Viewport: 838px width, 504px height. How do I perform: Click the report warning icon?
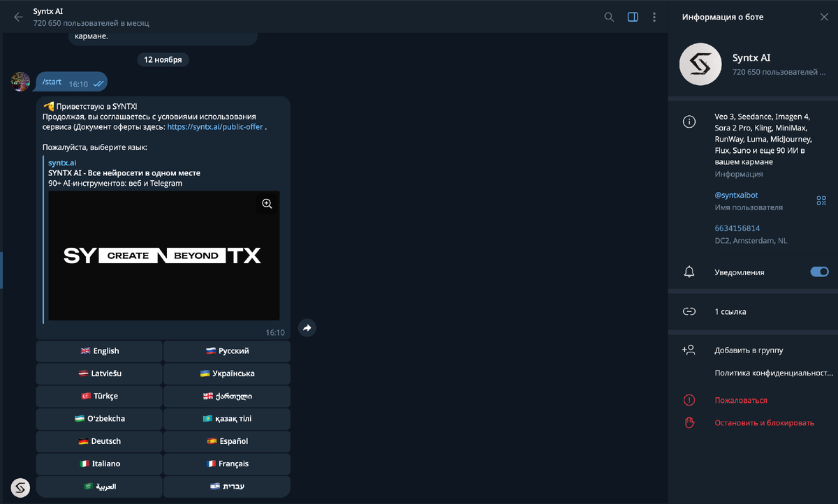click(x=689, y=400)
